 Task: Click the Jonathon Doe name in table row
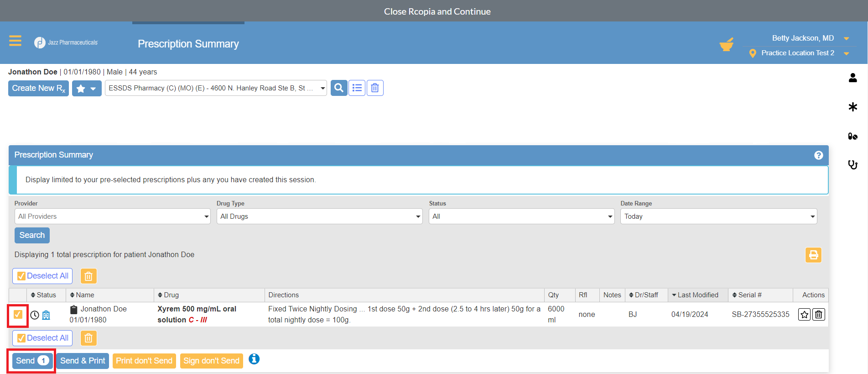point(104,309)
